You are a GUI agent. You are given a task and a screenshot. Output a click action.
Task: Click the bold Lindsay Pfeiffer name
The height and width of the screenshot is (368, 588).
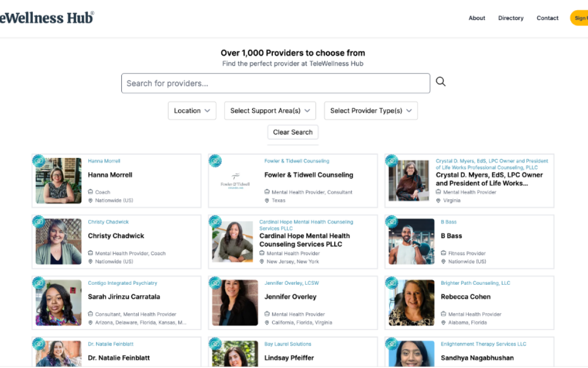tap(289, 358)
